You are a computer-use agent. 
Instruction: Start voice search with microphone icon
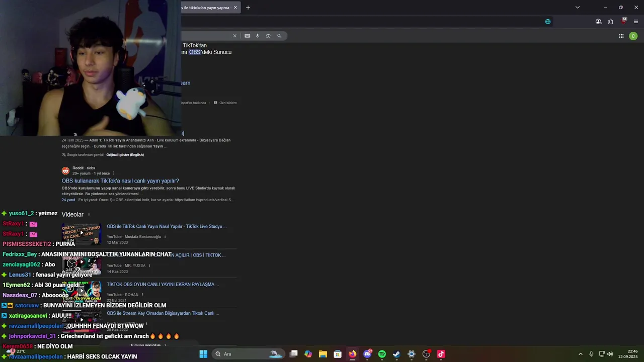tap(258, 36)
